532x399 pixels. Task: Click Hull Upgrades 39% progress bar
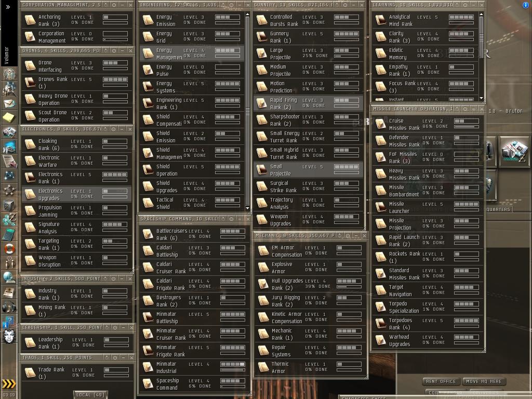point(349,287)
